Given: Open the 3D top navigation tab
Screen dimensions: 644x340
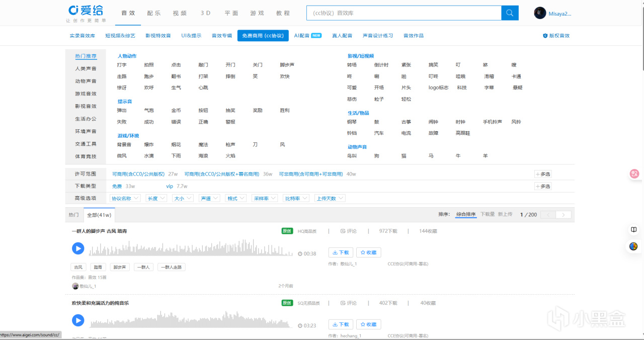Looking at the screenshot, I should (x=205, y=13).
